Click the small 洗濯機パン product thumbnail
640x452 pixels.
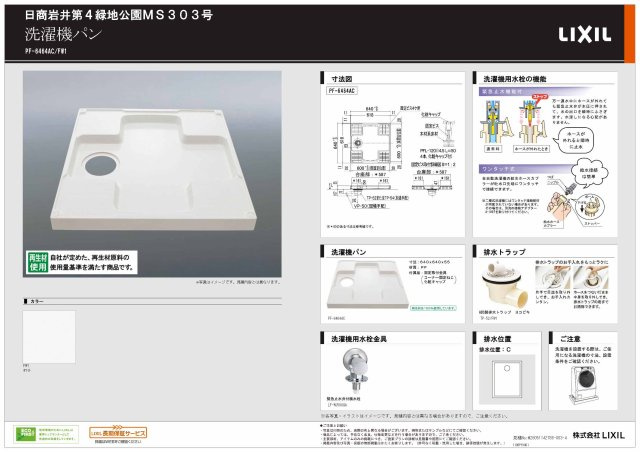pos(367,286)
